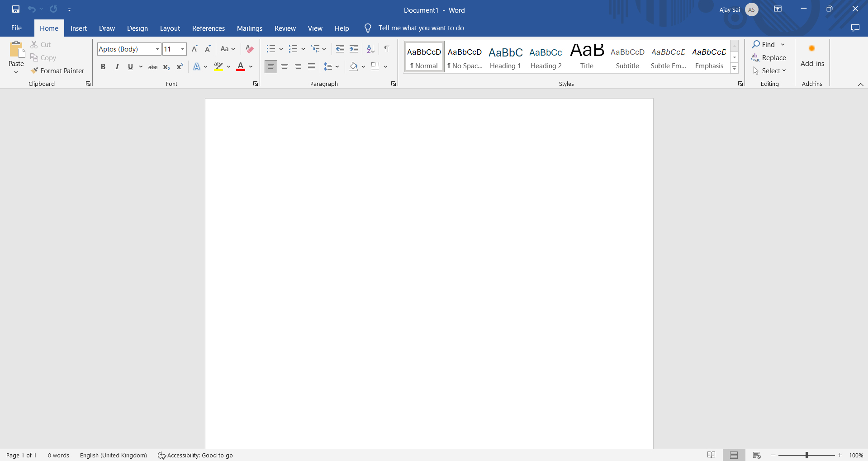Click the Strikethrough icon
The width and height of the screenshot is (868, 461).
[153, 67]
